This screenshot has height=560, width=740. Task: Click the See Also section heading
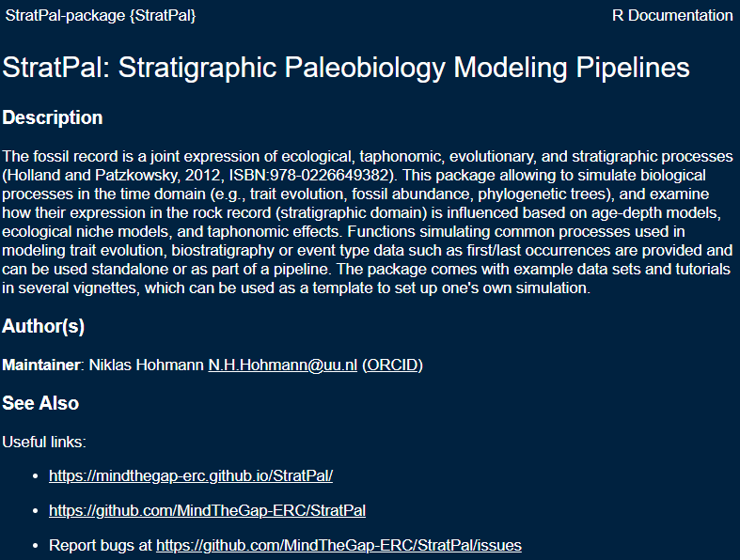(x=40, y=403)
